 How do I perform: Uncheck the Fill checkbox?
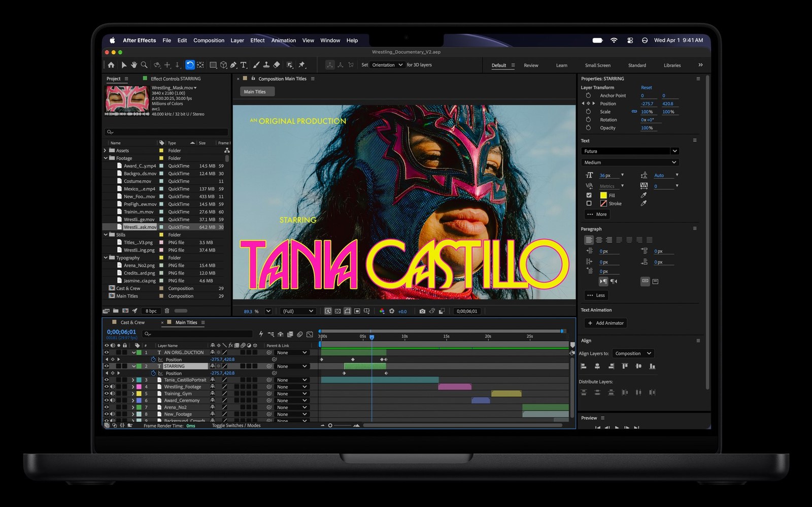click(x=589, y=195)
